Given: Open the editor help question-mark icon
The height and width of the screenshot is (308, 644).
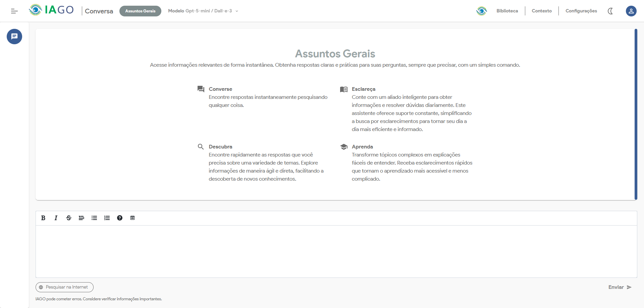Looking at the screenshot, I should (x=120, y=218).
